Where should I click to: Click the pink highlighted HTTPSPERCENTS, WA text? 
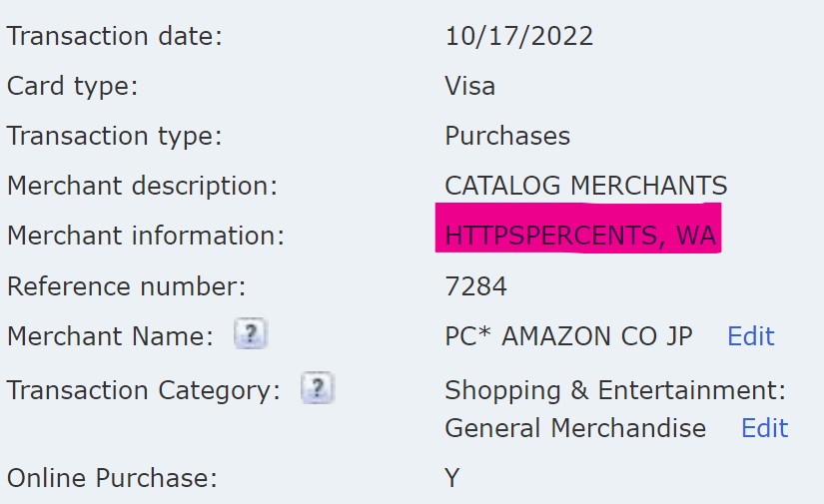(x=580, y=237)
